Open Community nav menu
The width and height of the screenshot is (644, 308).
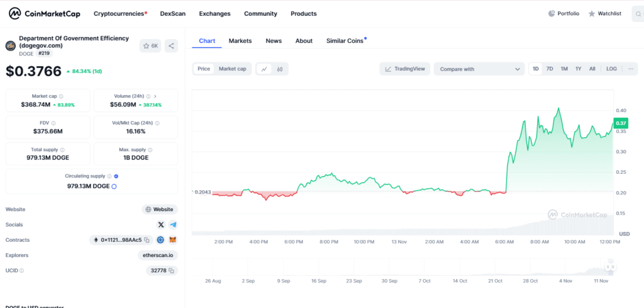(260, 14)
